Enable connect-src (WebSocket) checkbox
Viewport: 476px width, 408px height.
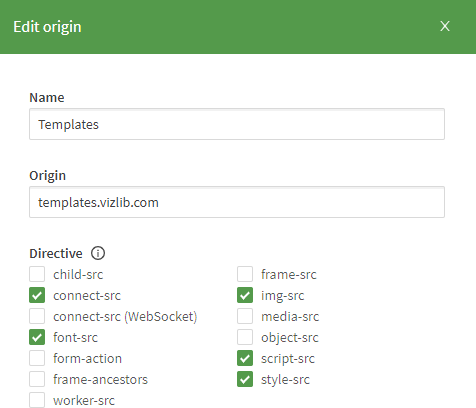(x=37, y=316)
